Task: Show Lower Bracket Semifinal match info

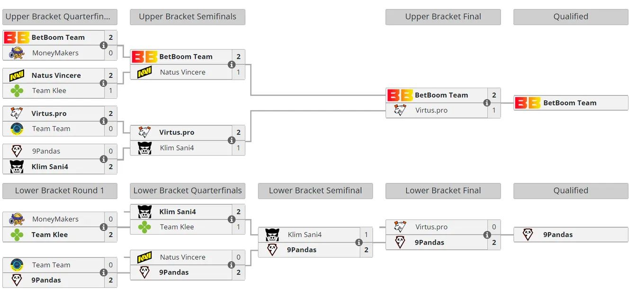Action: pos(359,242)
